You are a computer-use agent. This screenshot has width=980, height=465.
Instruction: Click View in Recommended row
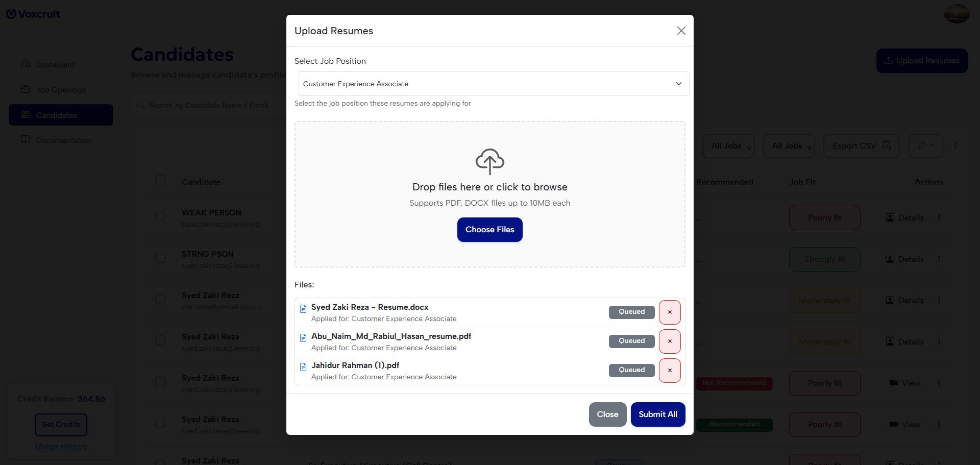point(905,425)
